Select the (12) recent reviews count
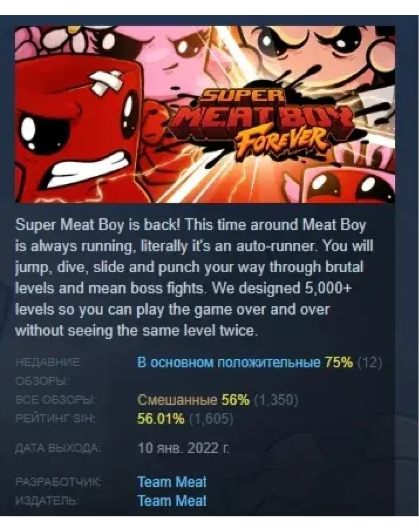Viewport: 419px width, 532px height. point(370,362)
